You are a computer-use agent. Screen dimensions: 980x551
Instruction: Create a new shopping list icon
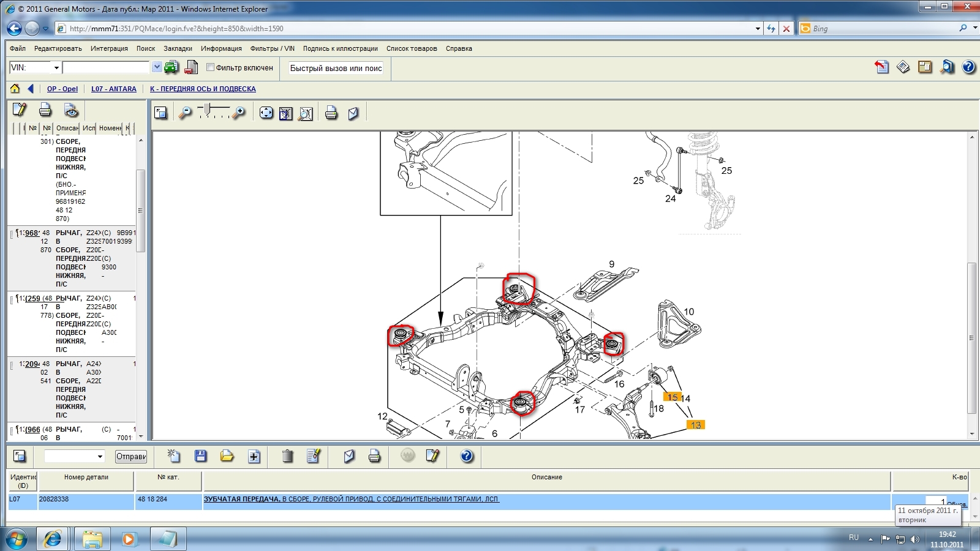174,455
